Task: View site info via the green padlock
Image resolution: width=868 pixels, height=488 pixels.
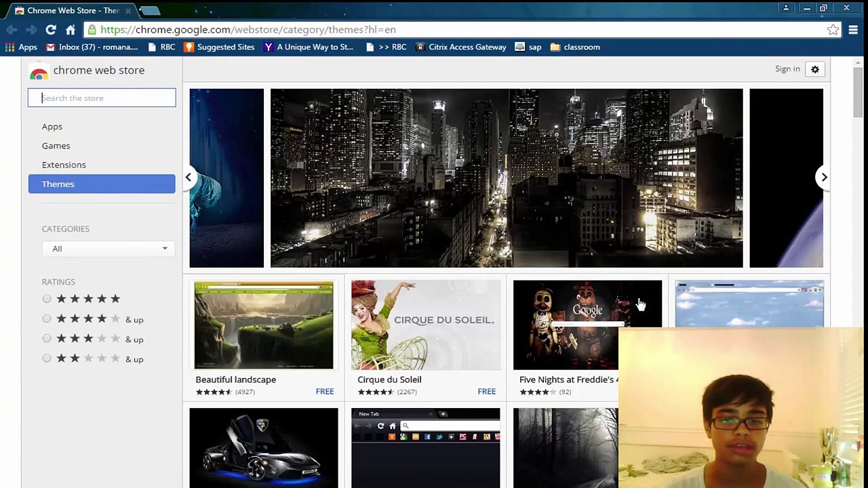Action: pos(93,30)
